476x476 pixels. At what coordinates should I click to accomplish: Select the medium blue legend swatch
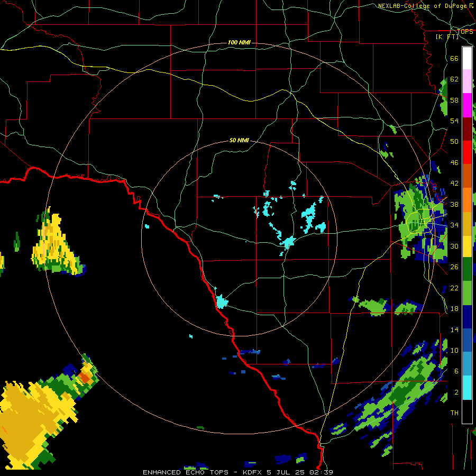point(467,340)
